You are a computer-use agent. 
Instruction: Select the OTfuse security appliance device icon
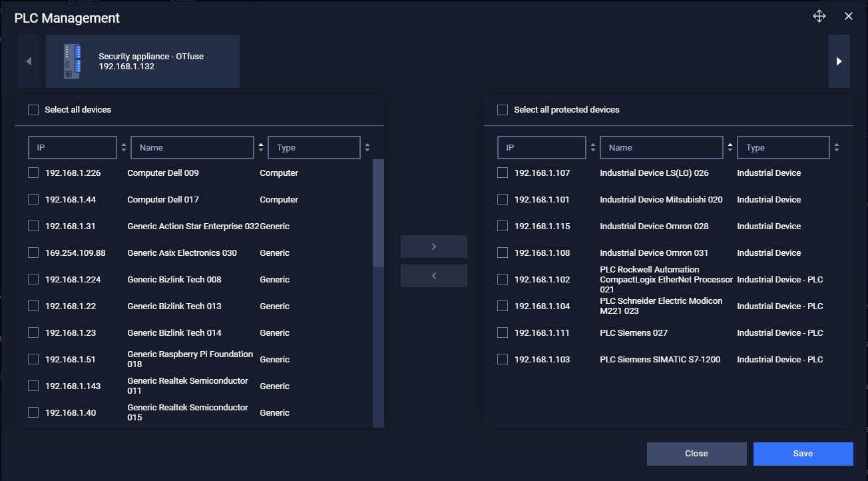pyautogui.click(x=73, y=61)
